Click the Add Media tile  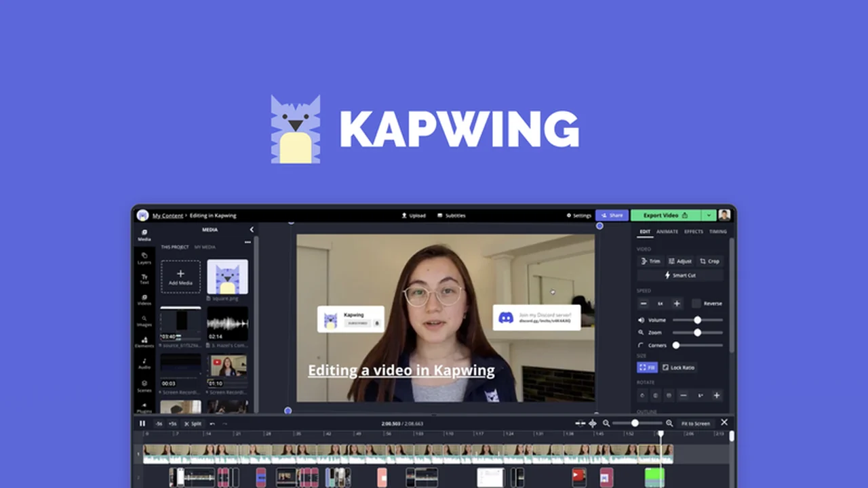180,277
